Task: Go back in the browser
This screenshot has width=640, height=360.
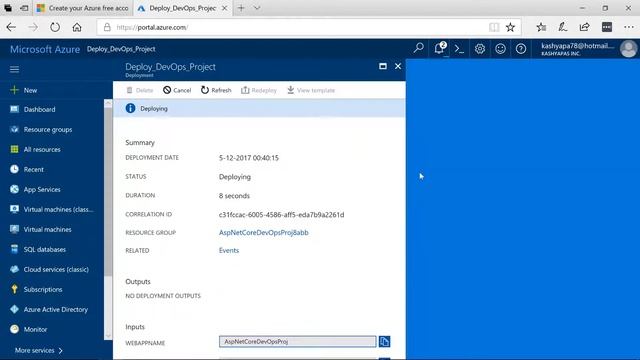Action: click(11, 27)
